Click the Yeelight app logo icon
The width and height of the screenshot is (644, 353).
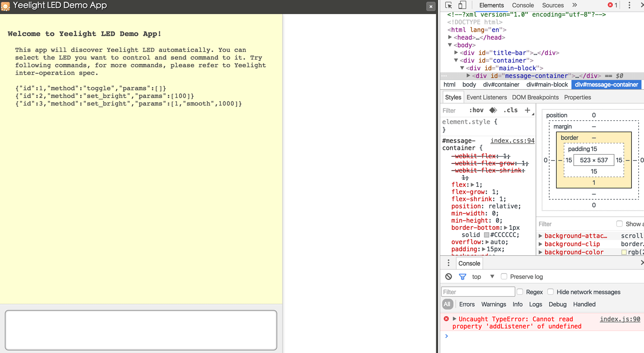6,6
